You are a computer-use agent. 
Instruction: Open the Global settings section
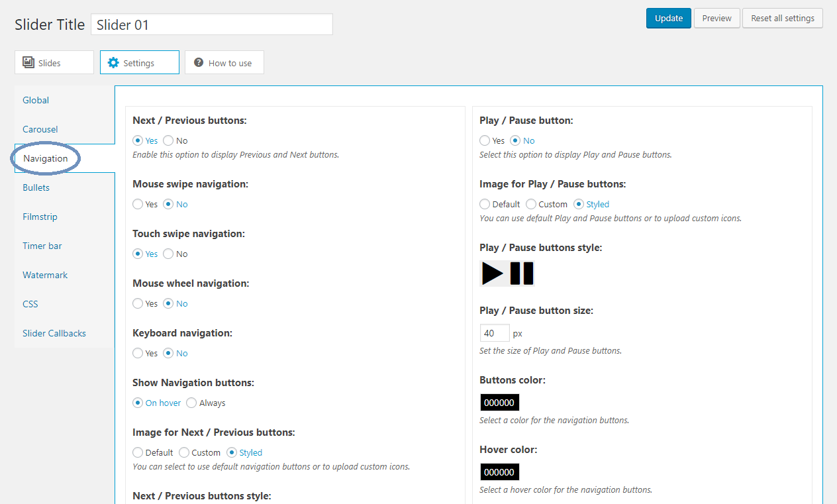pos(65,100)
